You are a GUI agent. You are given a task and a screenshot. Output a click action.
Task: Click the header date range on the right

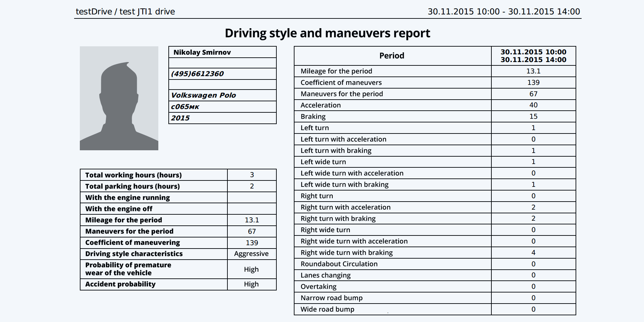504,12
